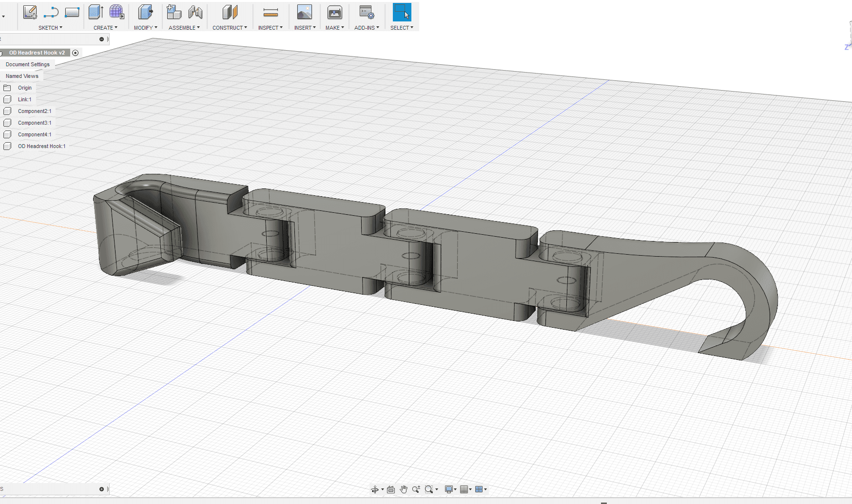Activate the Pan hand icon
The width and height of the screenshot is (852, 504).
pyautogui.click(x=404, y=489)
